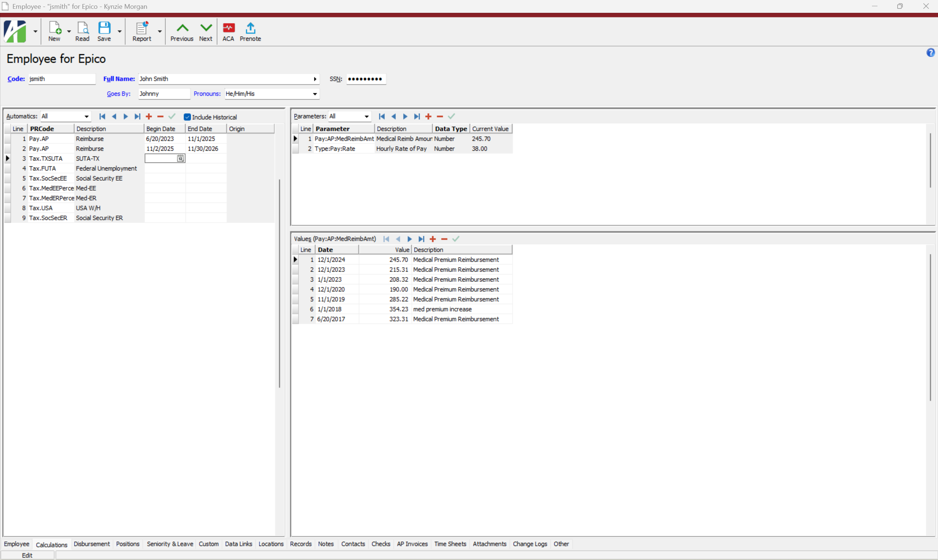Jump to last record in Values grid
The width and height of the screenshot is (938, 560).
pos(421,239)
